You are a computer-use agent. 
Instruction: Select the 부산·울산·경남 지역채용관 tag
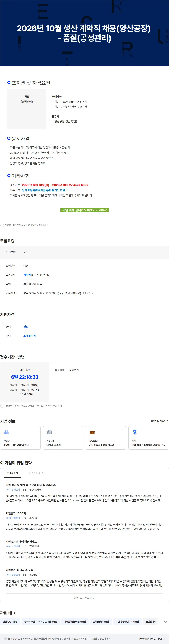click(127, 621)
